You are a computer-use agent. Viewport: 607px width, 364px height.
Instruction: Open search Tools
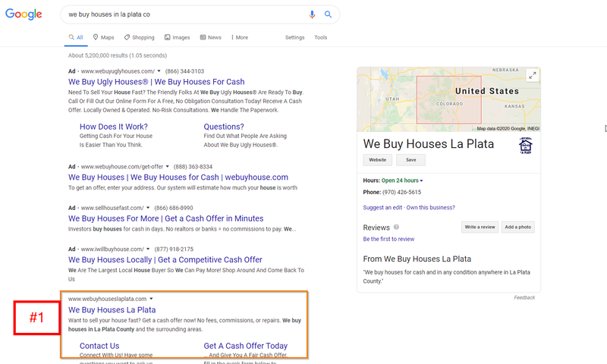(x=320, y=37)
